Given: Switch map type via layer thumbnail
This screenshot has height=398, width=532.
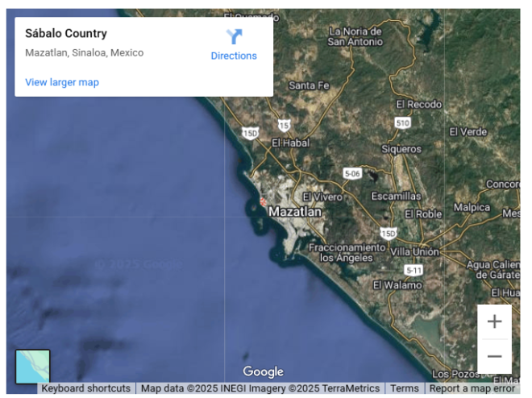Looking at the screenshot, I should [x=32, y=367].
